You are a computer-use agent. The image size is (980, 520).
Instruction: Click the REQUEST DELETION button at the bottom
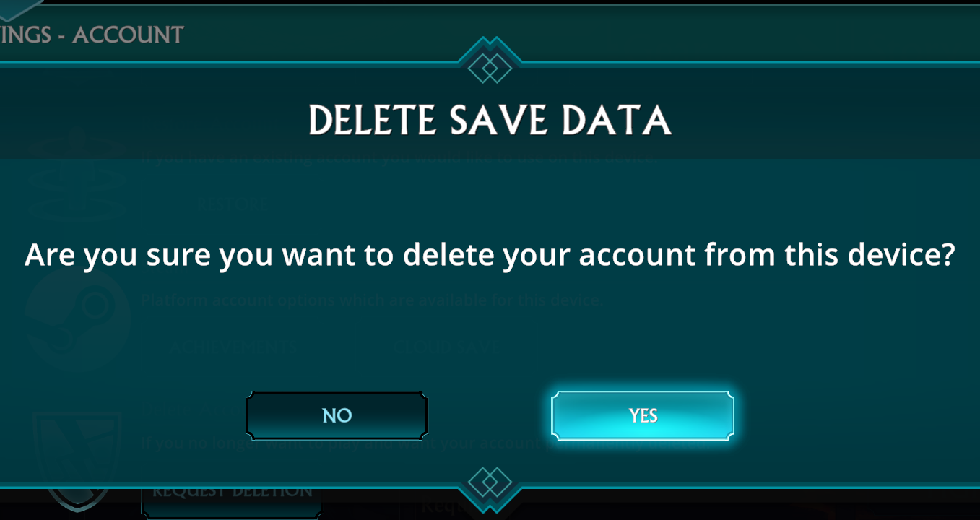click(x=233, y=494)
